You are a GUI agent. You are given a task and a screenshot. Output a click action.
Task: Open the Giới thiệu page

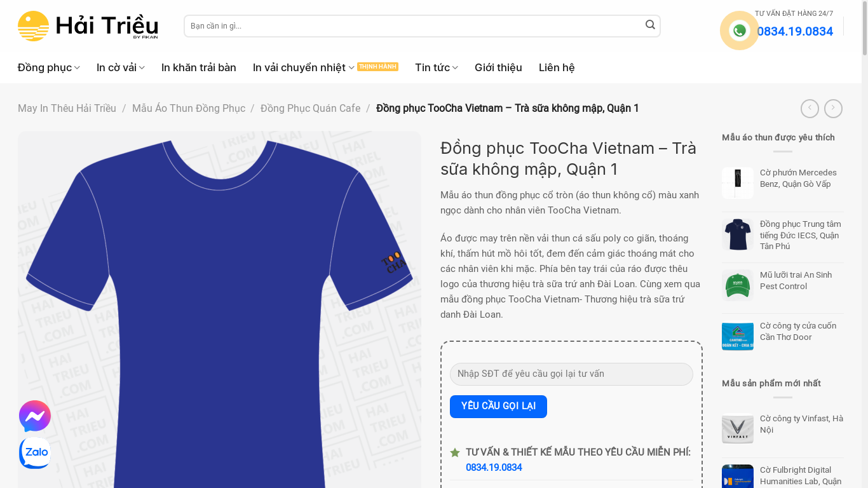(498, 67)
